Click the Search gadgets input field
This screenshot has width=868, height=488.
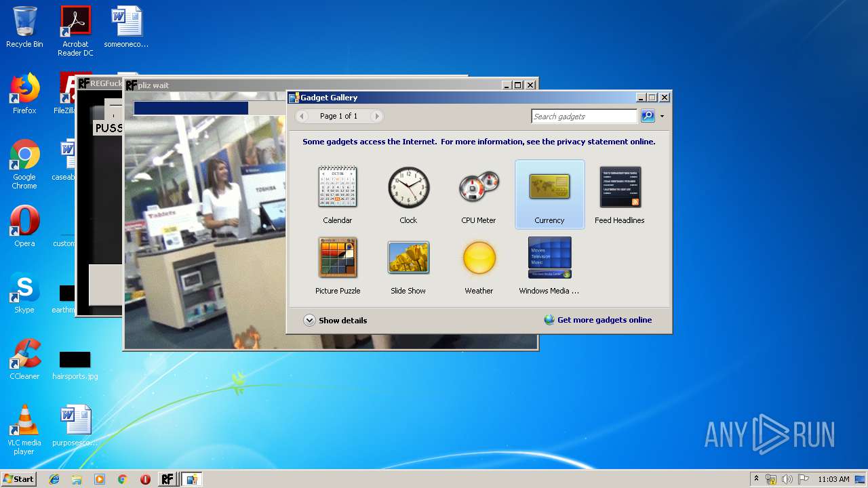(584, 117)
